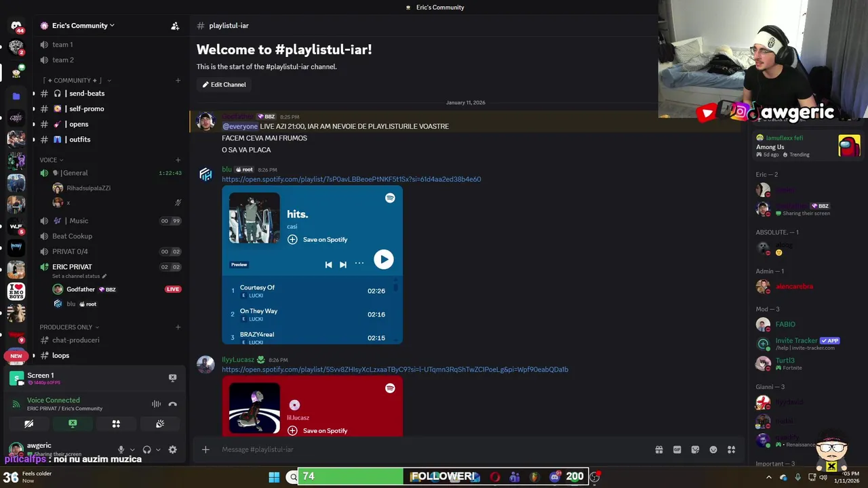Image resolution: width=868 pixels, height=488 pixels.
Task: Deafen with the headphones icon
Action: [x=146, y=449]
